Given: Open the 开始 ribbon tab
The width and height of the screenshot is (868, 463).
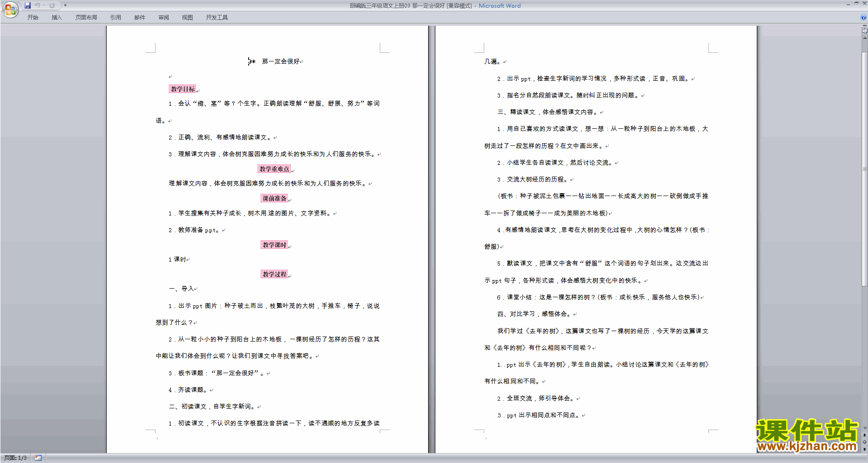Looking at the screenshot, I should click(33, 18).
